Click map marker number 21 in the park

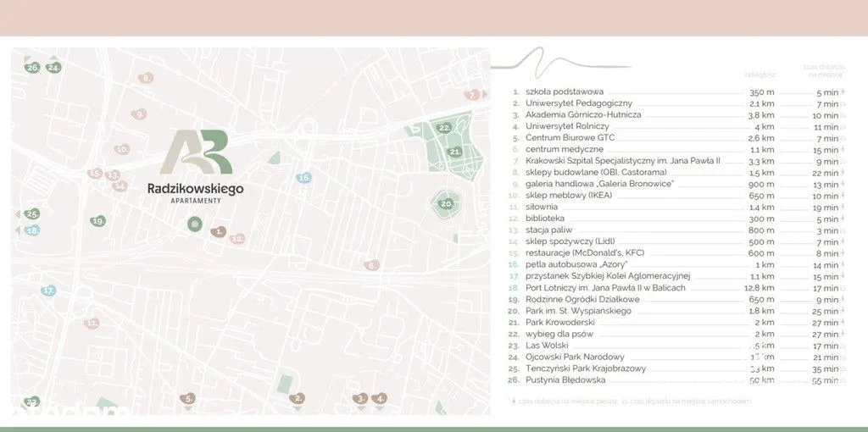tap(454, 152)
